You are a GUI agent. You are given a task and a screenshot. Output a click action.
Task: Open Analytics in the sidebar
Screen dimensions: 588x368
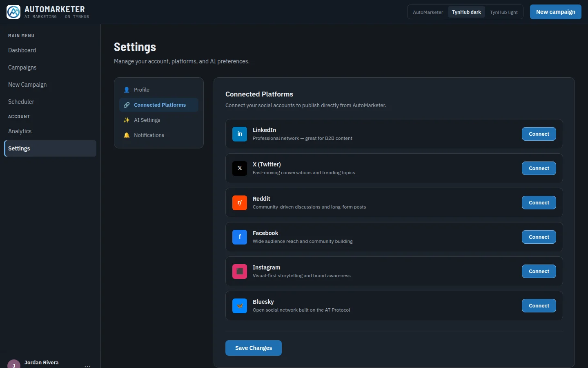pos(50,131)
